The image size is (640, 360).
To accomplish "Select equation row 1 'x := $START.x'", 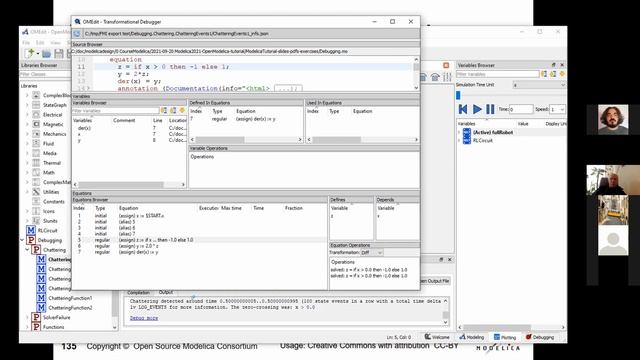I will pos(200,216).
